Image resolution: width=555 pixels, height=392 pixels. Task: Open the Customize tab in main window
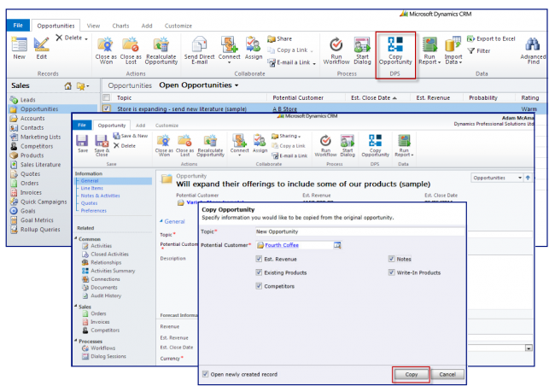click(x=178, y=26)
